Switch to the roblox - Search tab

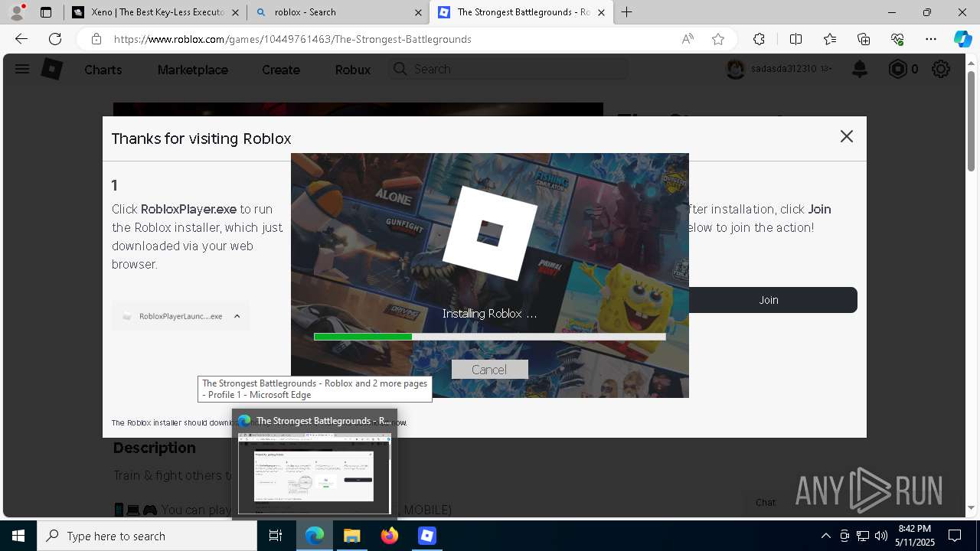pos(338,12)
